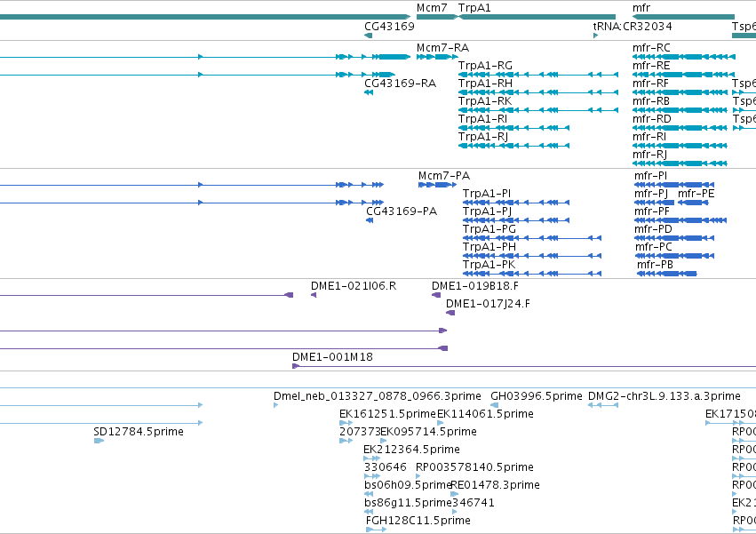Select protein mfr-PE
Screen dimensions: 756x534
click(696, 194)
